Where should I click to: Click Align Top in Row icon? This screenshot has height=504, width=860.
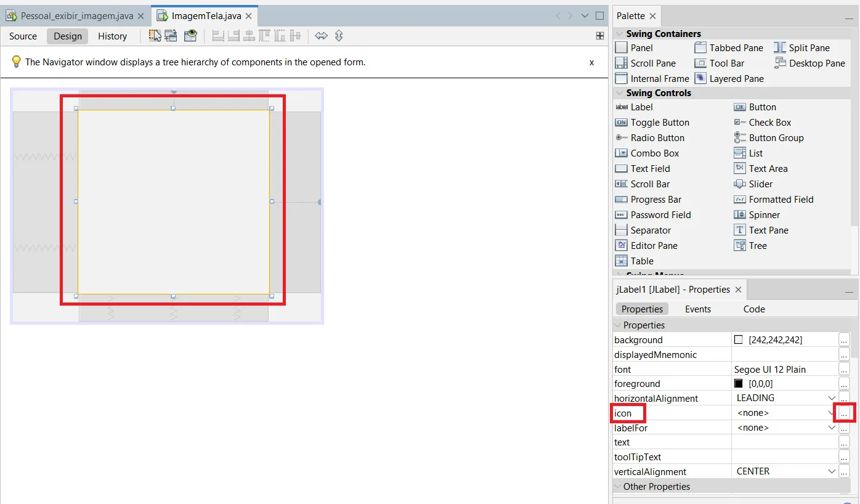click(264, 36)
